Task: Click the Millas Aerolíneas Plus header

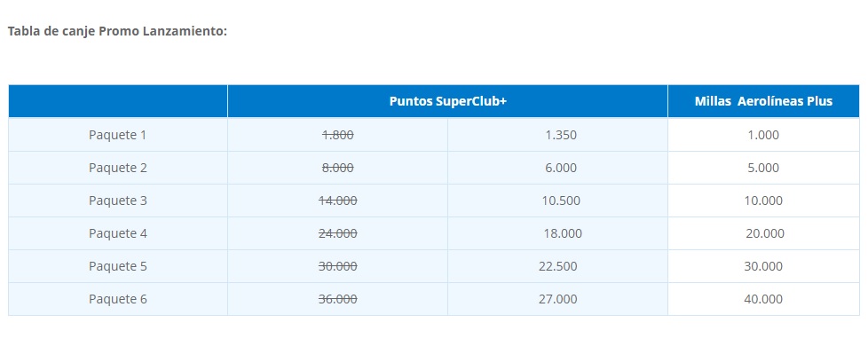Action: point(763,101)
